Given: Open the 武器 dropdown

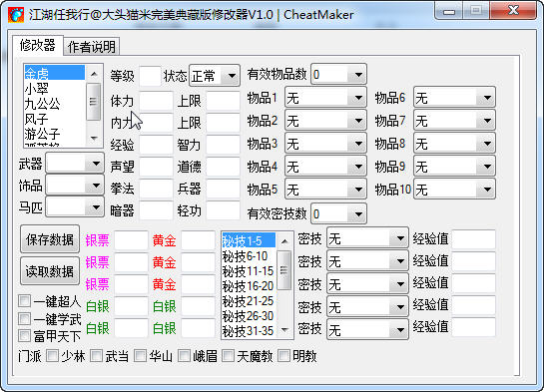Looking at the screenshot, I should tap(75, 164).
